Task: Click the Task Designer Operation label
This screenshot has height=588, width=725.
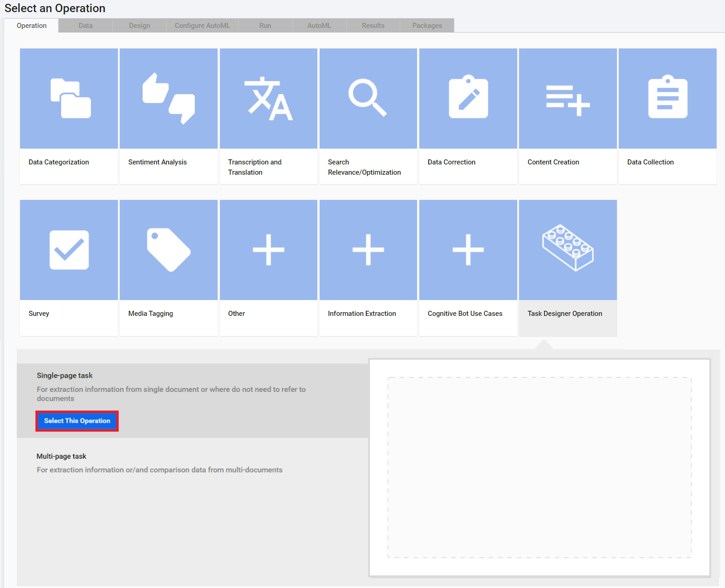Action: [x=565, y=314]
